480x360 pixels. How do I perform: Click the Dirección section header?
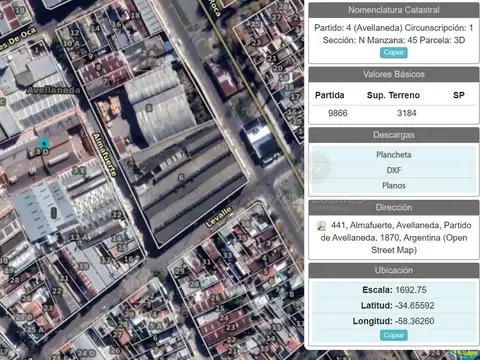click(394, 207)
